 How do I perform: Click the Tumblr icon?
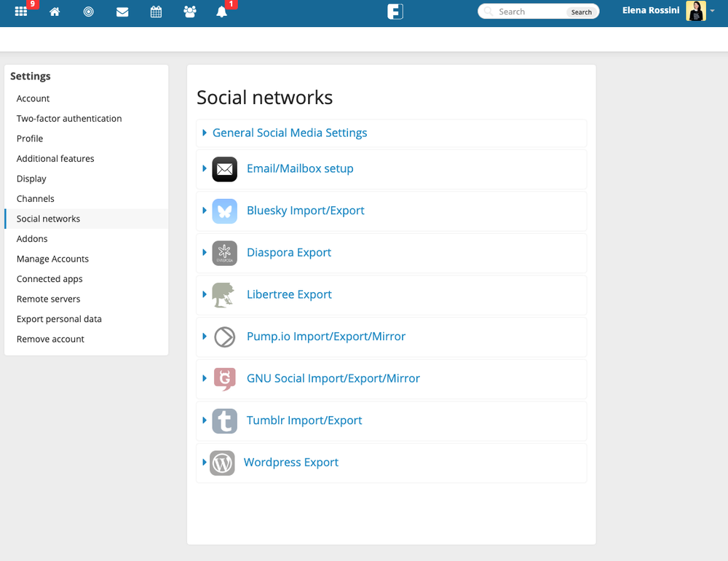tap(224, 420)
